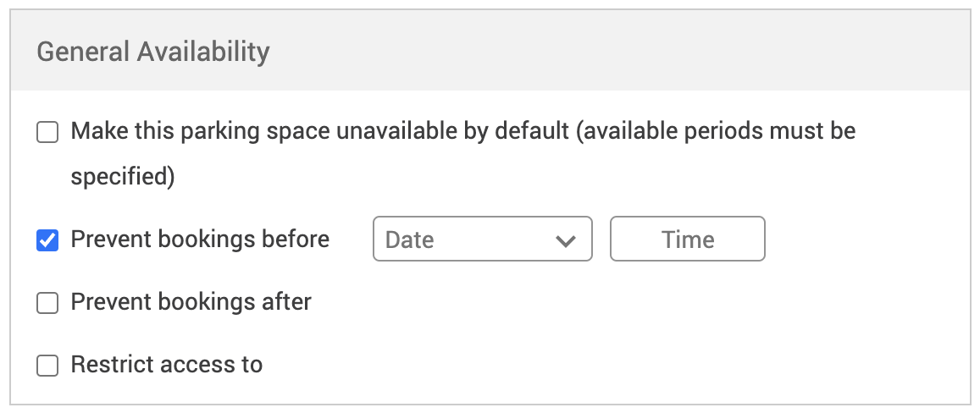Open the Date dropdown
Image resolution: width=980 pixels, height=413 pixels.
pos(481,240)
